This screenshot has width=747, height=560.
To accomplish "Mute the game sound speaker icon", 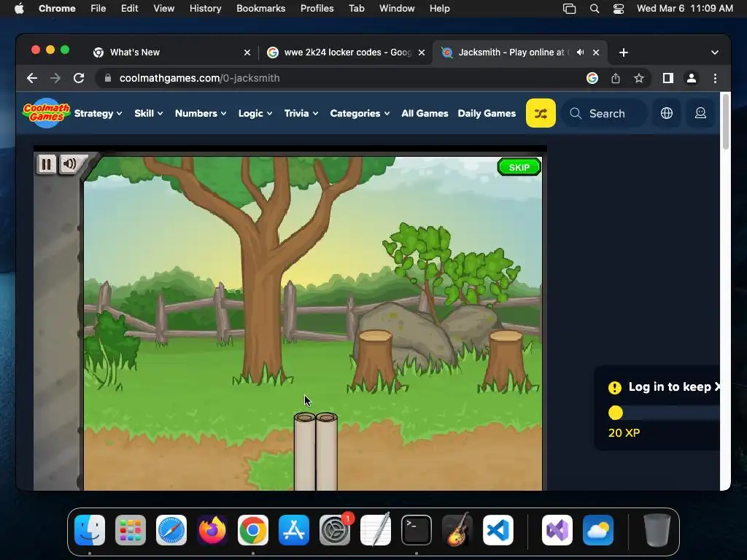I will click(69, 164).
